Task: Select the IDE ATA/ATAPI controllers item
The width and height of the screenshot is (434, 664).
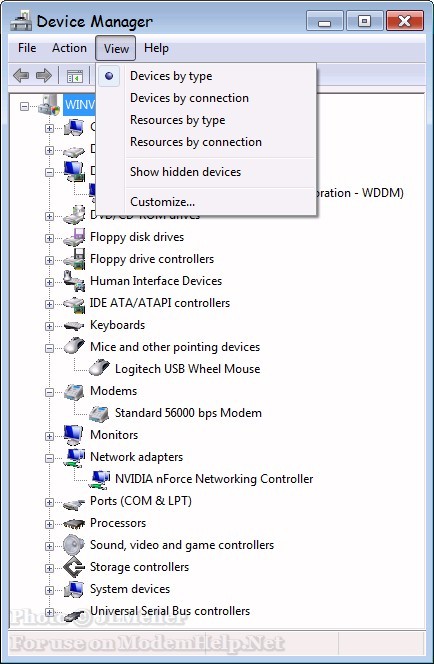Action: pyautogui.click(x=160, y=303)
